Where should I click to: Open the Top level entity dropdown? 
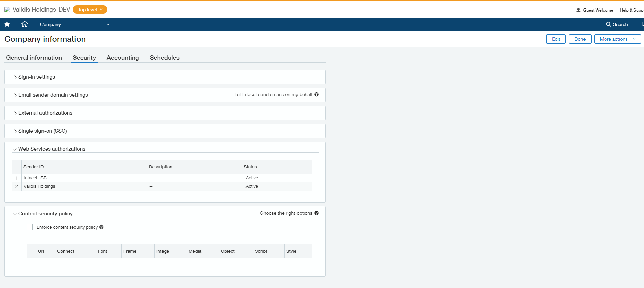pos(90,10)
